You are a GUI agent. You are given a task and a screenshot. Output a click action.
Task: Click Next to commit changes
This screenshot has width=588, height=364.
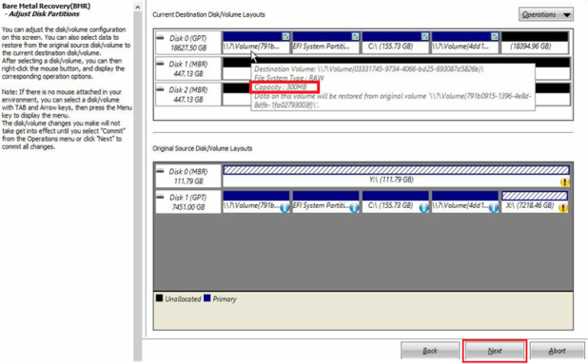coord(495,351)
